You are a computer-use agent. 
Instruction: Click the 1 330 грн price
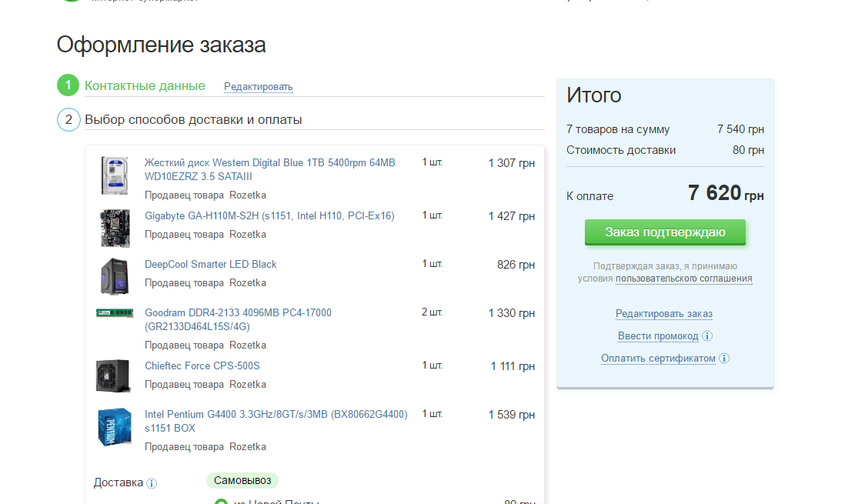[512, 313]
